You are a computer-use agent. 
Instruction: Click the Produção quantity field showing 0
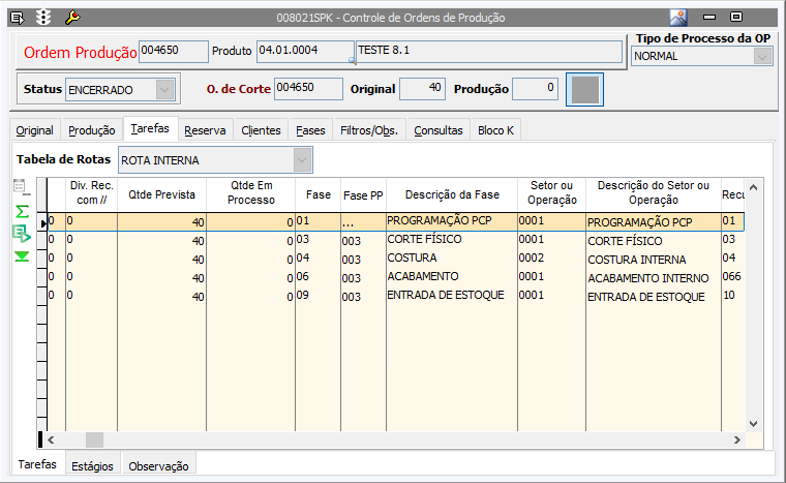(535, 89)
